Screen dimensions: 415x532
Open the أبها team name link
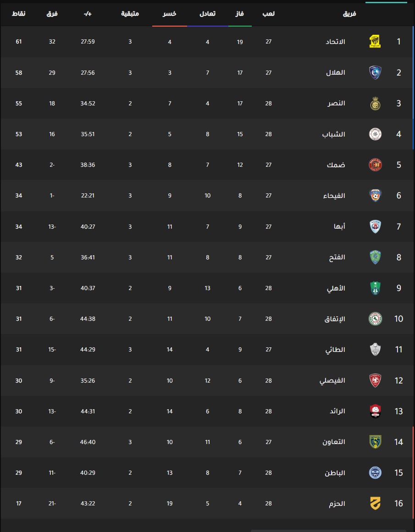coord(339,226)
